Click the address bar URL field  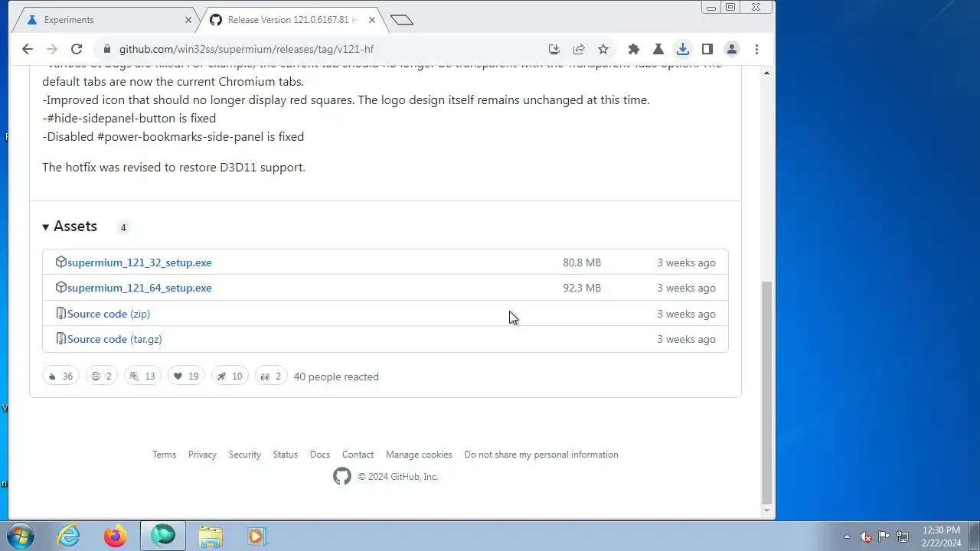tap(329, 49)
